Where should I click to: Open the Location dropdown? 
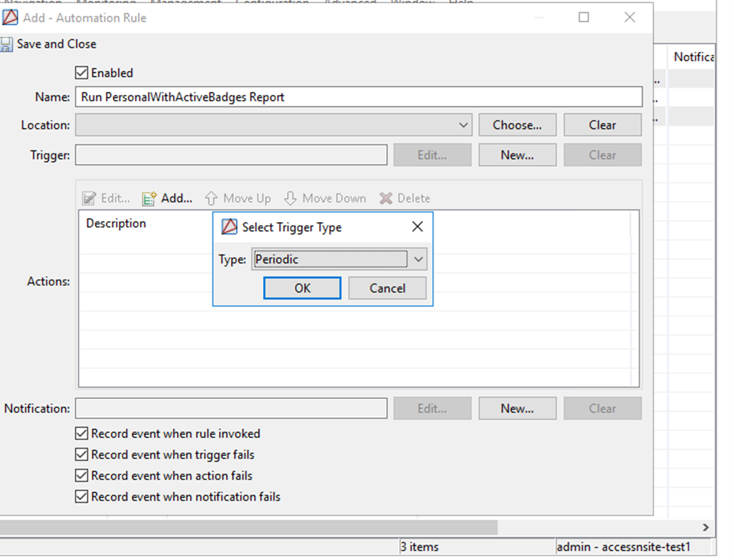coord(273,125)
